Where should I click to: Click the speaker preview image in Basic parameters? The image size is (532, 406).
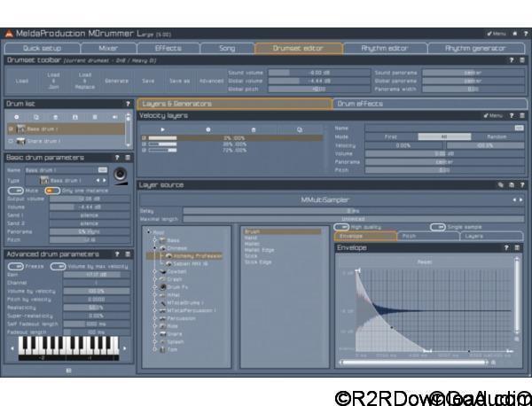pos(120,175)
